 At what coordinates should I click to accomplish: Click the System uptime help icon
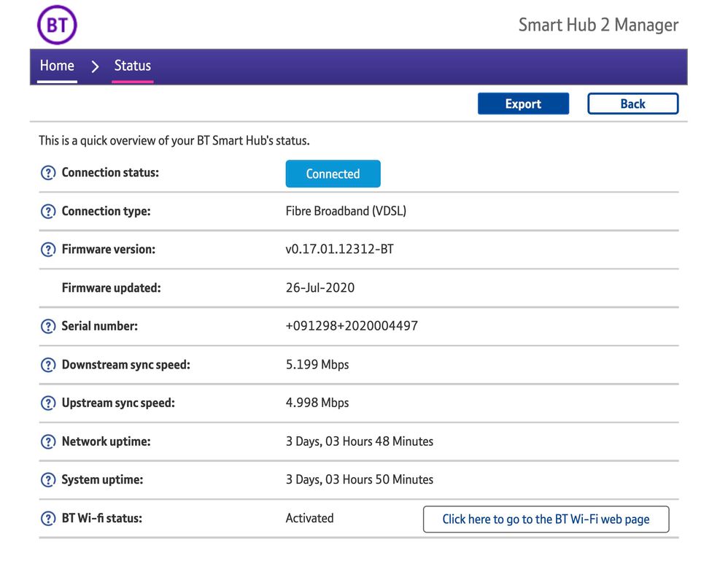[48, 479]
